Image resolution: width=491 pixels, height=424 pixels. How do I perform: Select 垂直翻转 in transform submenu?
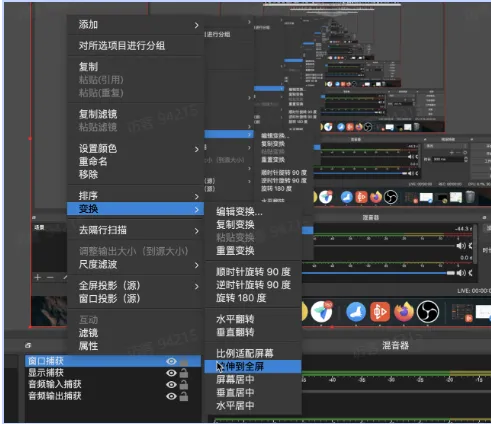point(235,332)
